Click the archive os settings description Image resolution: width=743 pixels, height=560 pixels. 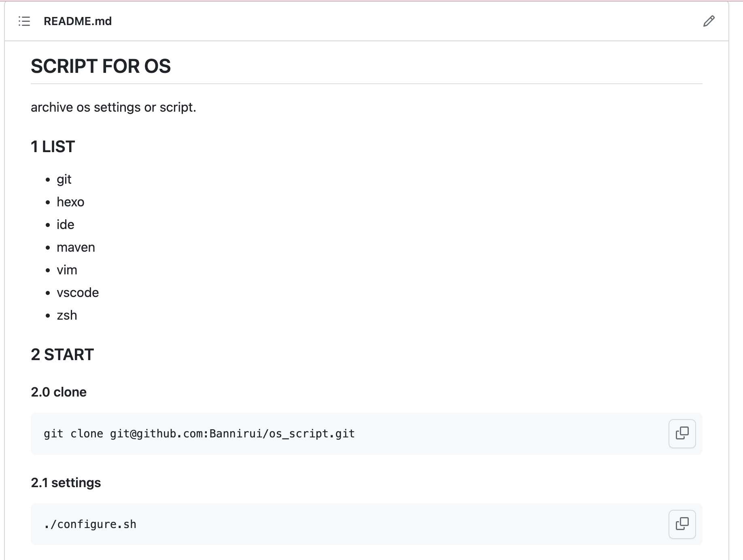tap(113, 107)
